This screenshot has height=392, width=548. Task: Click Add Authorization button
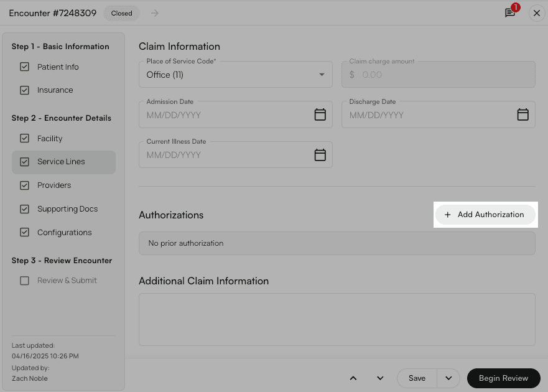click(x=485, y=215)
